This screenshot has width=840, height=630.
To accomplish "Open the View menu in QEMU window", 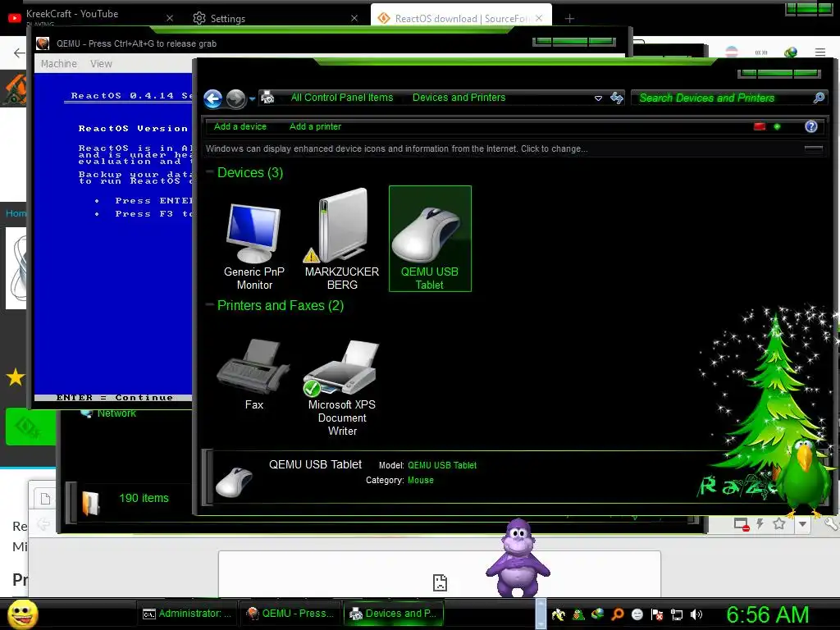I will coord(101,64).
